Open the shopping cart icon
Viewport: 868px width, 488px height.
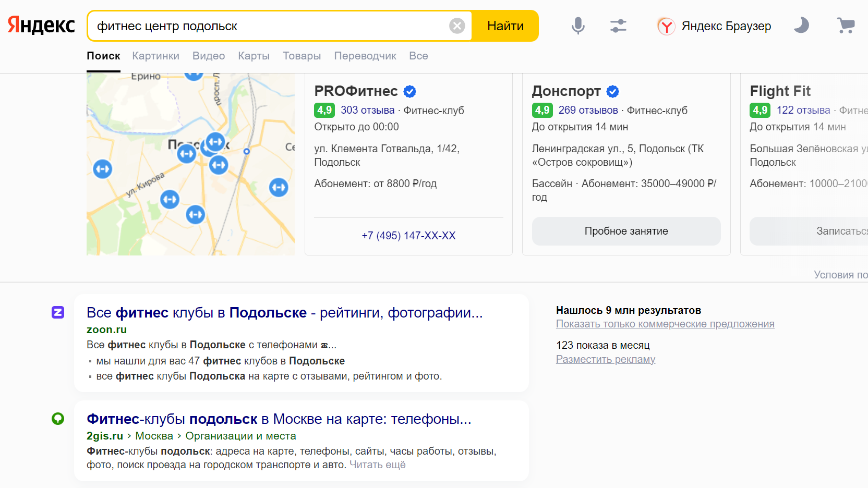pos(846,25)
